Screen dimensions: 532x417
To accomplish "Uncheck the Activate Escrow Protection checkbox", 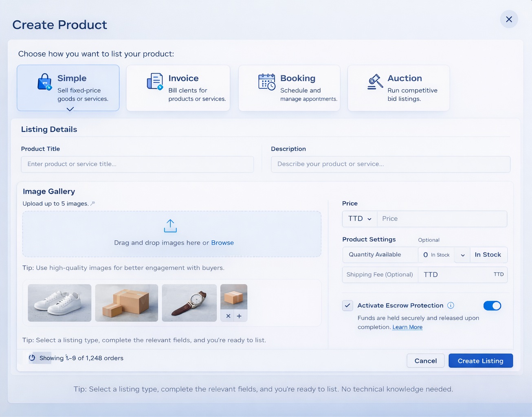I will (x=347, y=305).
